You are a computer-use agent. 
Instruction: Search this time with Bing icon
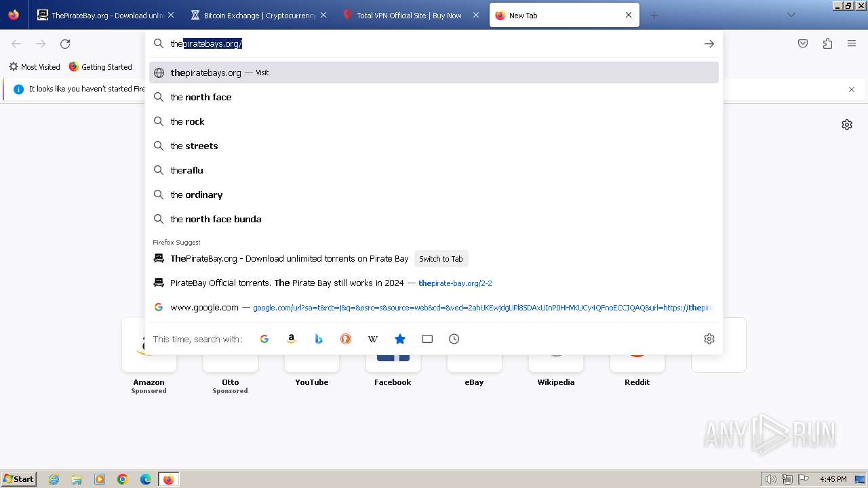pyautogui.click(x=319, y=339)
